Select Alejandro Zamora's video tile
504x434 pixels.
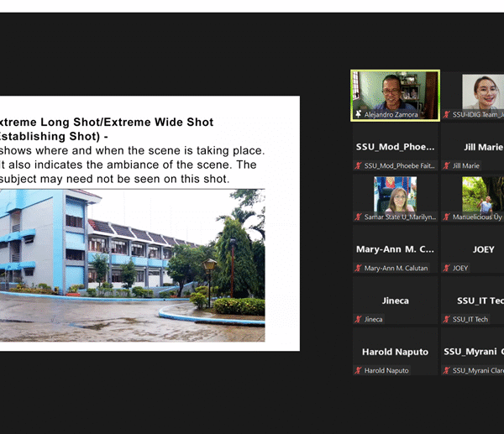(x=395, y=96)
